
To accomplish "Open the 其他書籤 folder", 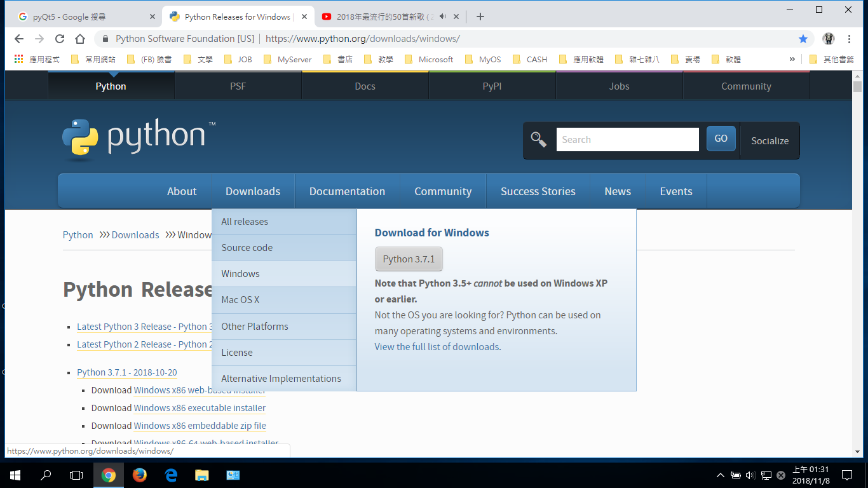I will 831,59.
